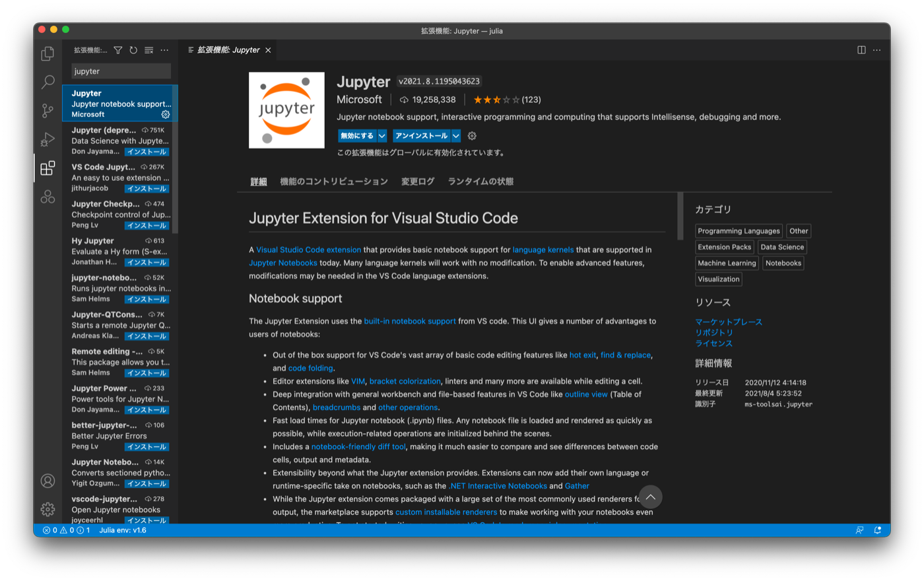Screen dimensions: 924x581
Task: Click the Data Science category tag
Action: (x=782, y=247)
